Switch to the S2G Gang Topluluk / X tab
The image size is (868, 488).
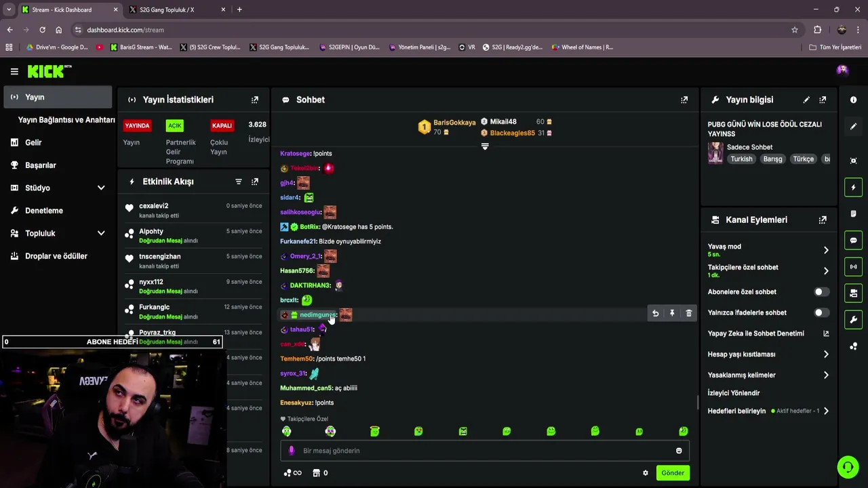[x=176, y=9]
